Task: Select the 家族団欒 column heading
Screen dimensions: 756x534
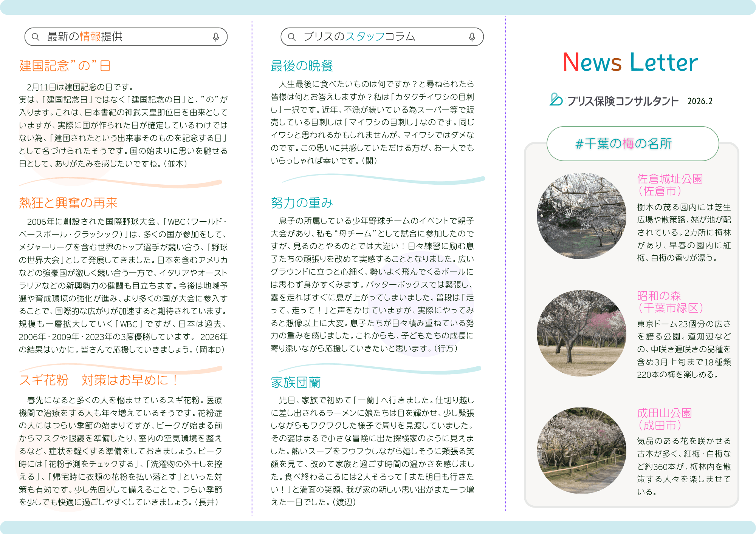Action: tap(296, 382)
